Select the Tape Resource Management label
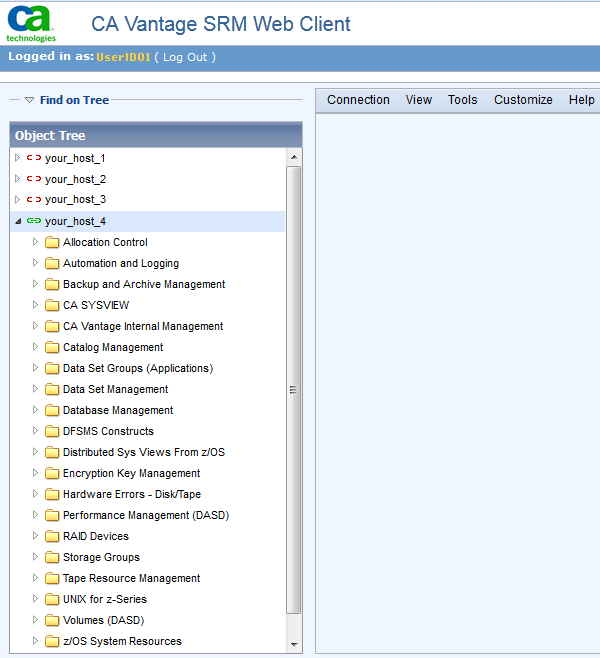This screenshot has width=600, height=658. pyautogui.click(x=131, y=578)
